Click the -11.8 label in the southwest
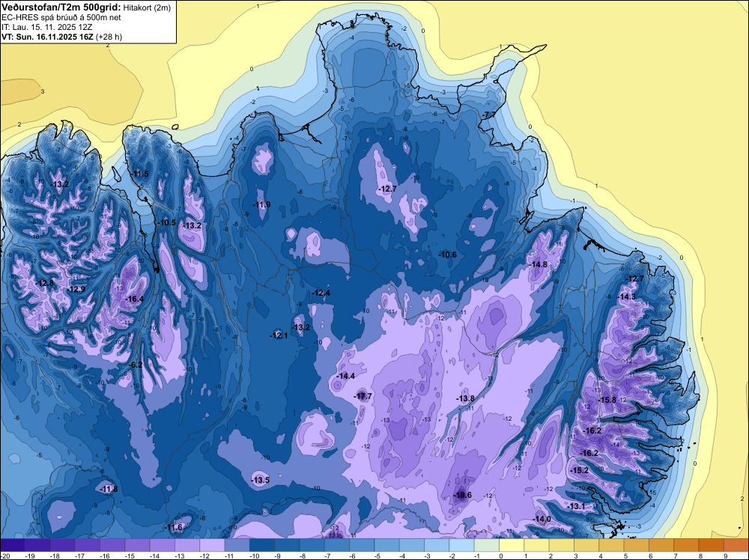Viewport: 749px width, 560px height. 109,489
